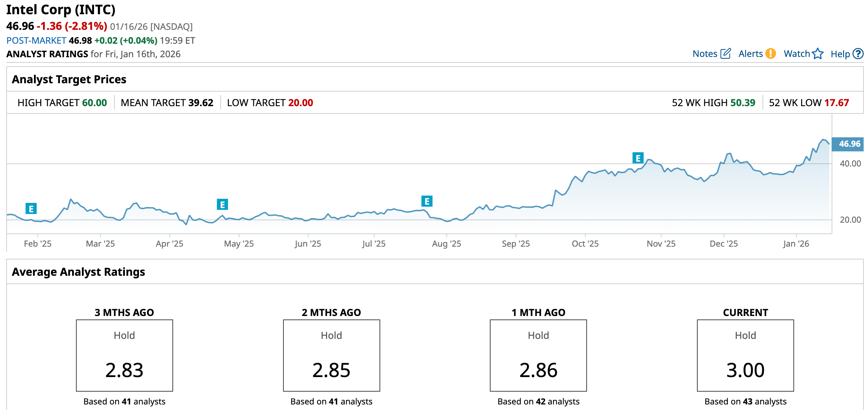Select the CURRENT Hold 3.00 rating box
Screen dimensions: 868x410
coord(745,356)
